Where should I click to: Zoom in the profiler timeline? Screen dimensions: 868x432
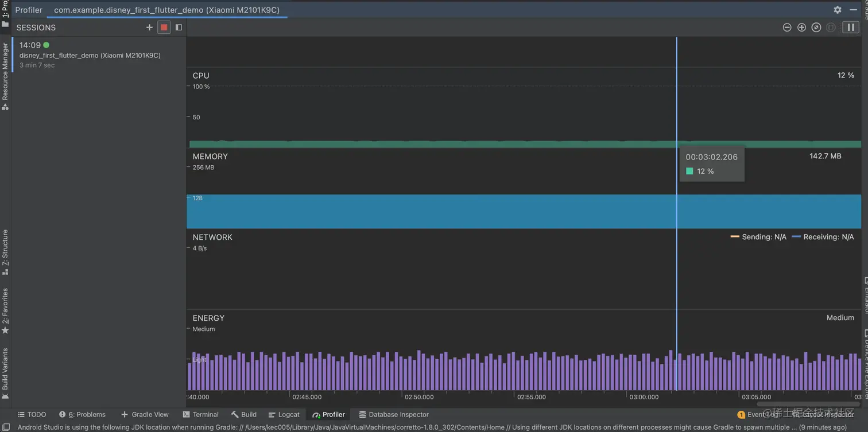802,27
